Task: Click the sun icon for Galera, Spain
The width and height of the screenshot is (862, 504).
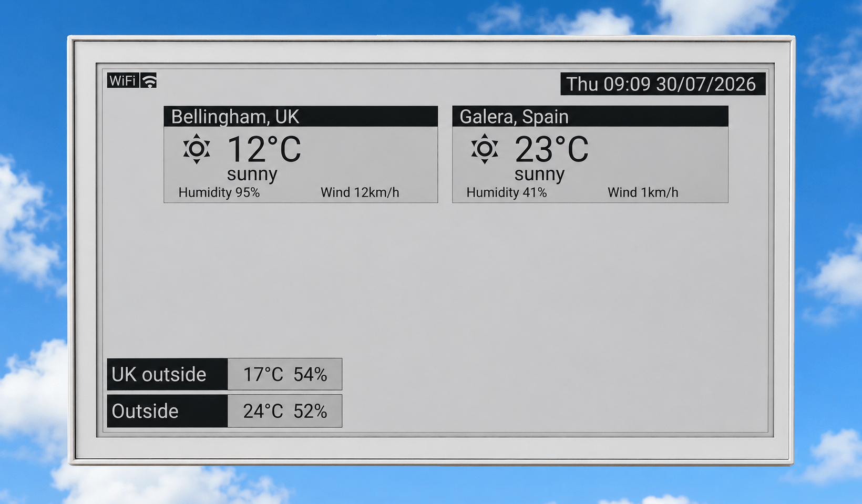Action: pyautogui.click(x=485, y=149)
